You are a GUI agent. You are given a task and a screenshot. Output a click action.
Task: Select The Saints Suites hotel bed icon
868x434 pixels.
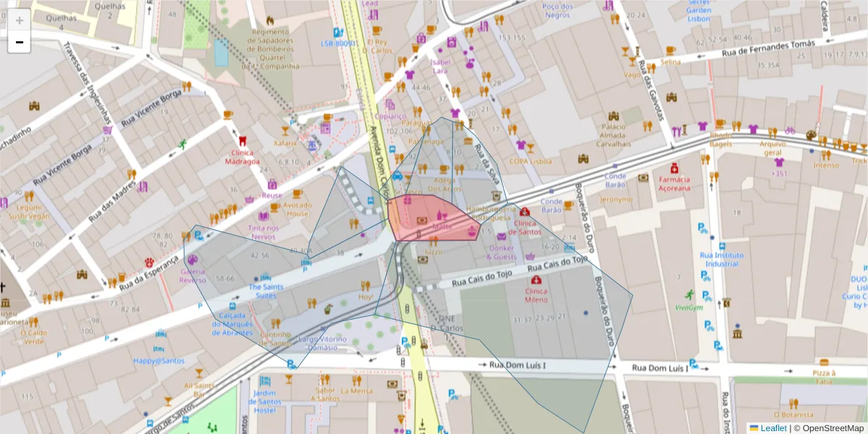[266, 277]
